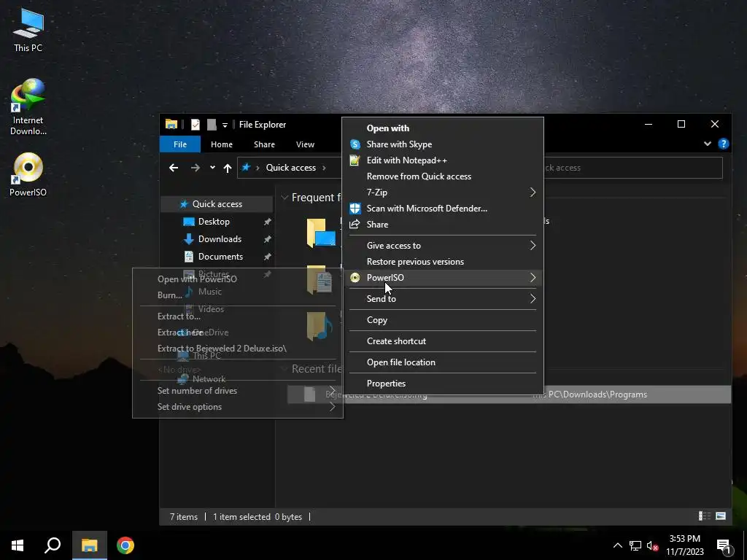Open Windows Start menu
Viewport: 747px width, 560px height.
pos(18,545)
